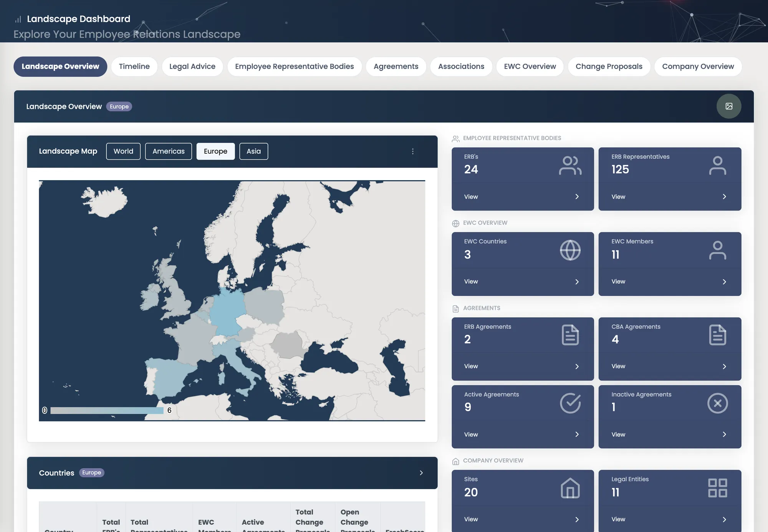Screen dimensions: 768x532
Task: Open the Timeline tab
Action: coord(134,66)
